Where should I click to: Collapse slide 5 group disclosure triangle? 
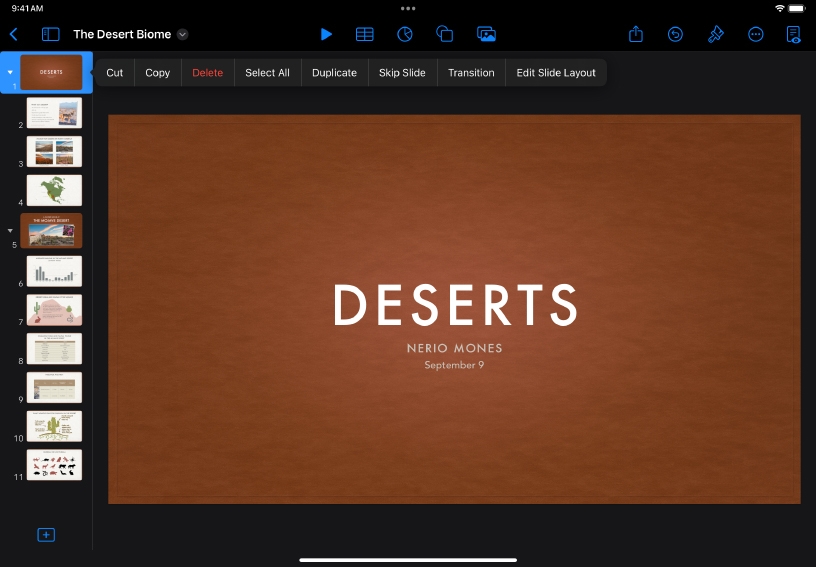click(x=10, y=230)
